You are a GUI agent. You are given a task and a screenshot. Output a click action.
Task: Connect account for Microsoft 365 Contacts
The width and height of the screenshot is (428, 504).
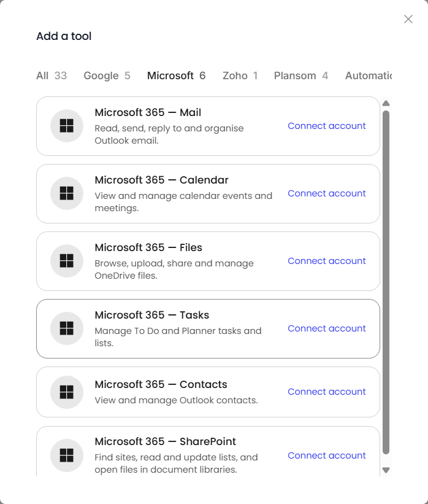coord(327,392)
